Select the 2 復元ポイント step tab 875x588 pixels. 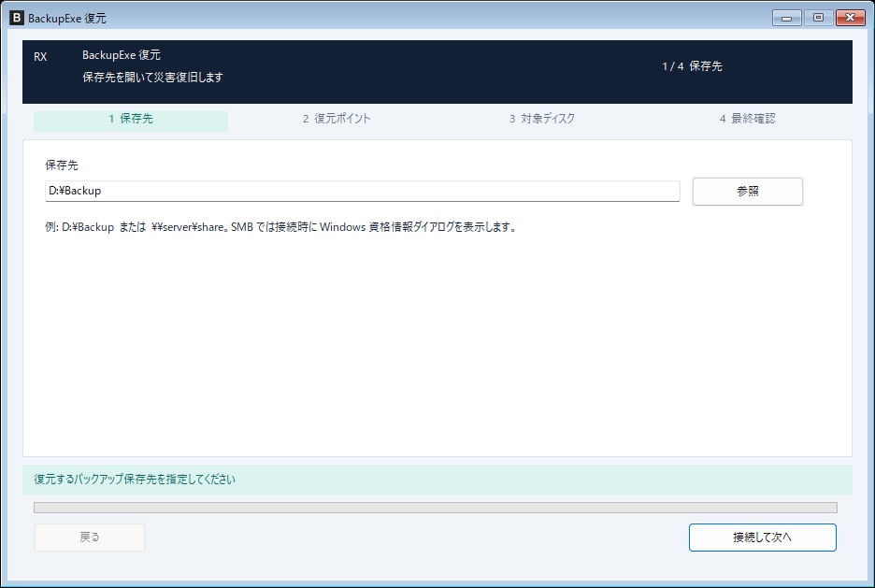[x=337, y=119]
